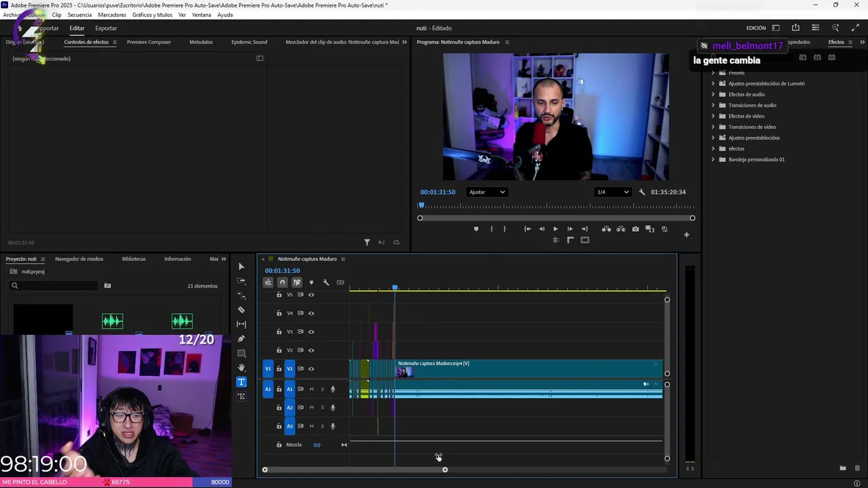Click Add Marker in Program monitor
Screen dimensions: 868x488
tap(476, 229)
